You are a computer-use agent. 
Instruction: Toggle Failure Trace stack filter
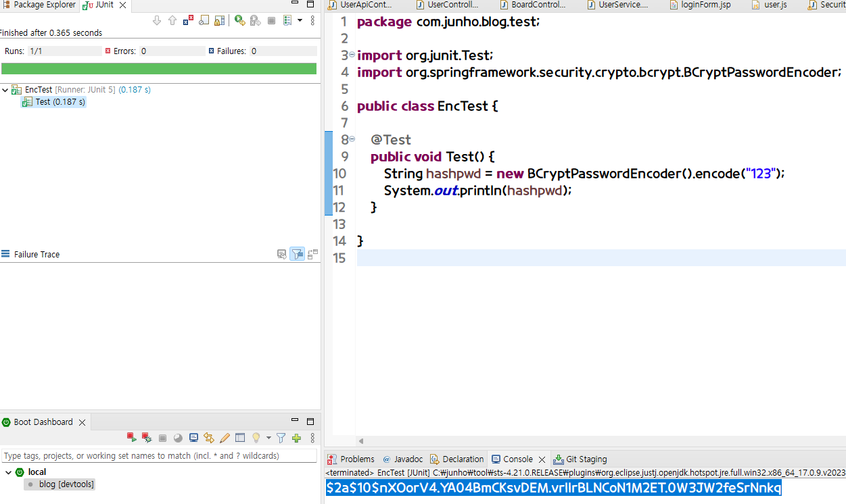(297, 254)
